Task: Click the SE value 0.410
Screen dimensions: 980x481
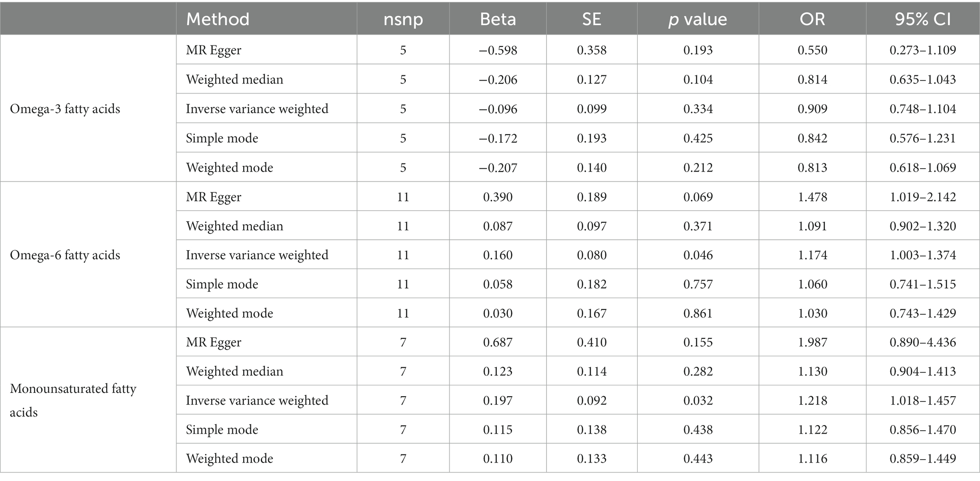Action: [x=592, y=342]
